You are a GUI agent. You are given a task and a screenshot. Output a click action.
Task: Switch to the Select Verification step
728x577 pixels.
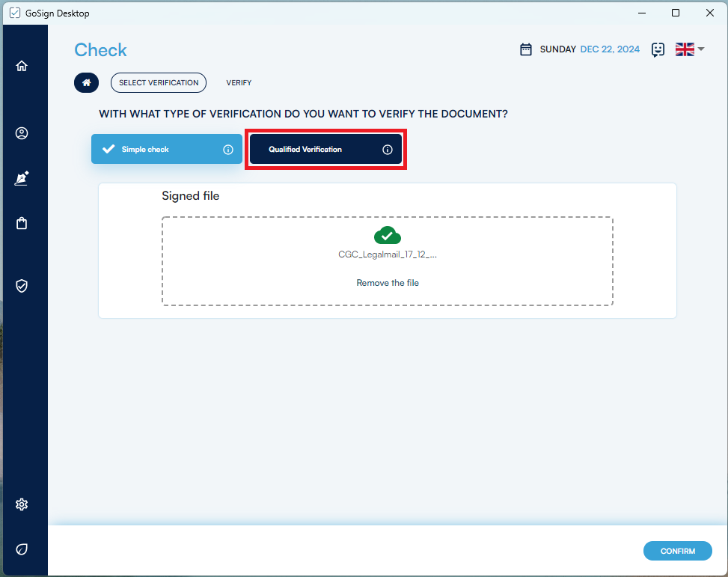tap(159, 82)
